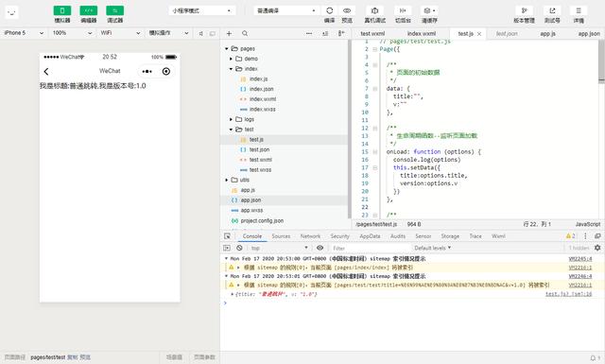Open devtools more options vertical dots
This screenshot has height=364, width=605.
(585, 236)
